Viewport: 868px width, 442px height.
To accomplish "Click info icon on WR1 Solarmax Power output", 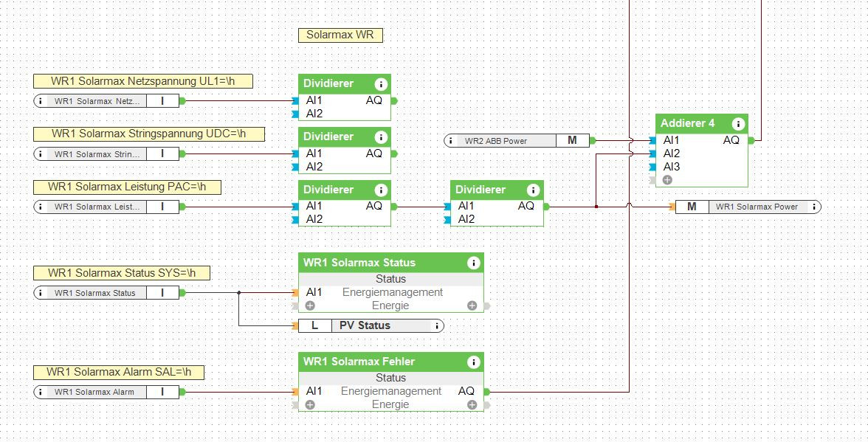I will click(813, 207).
